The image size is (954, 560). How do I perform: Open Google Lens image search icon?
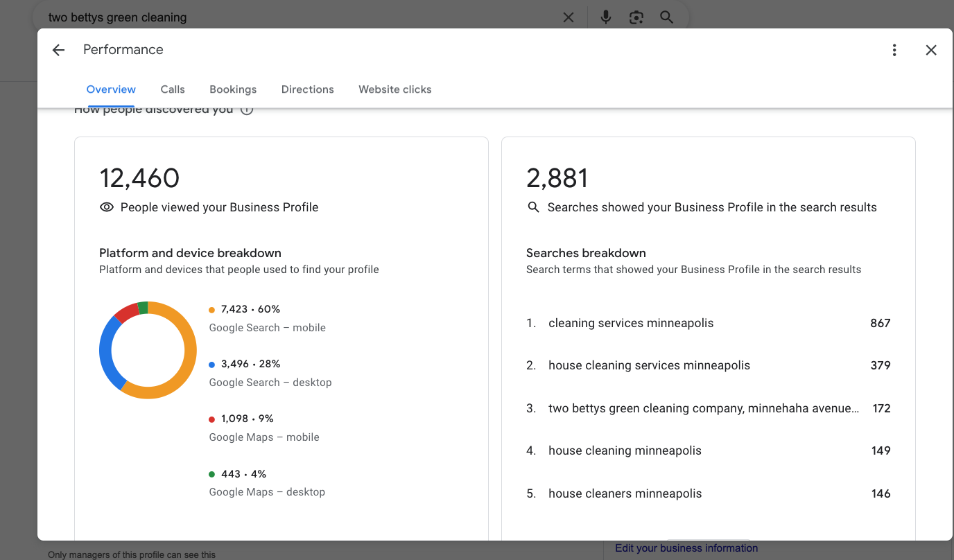point(636,17)
